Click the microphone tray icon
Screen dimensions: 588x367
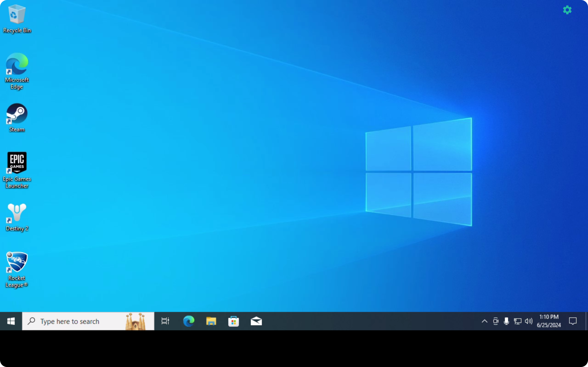[506, 321]
